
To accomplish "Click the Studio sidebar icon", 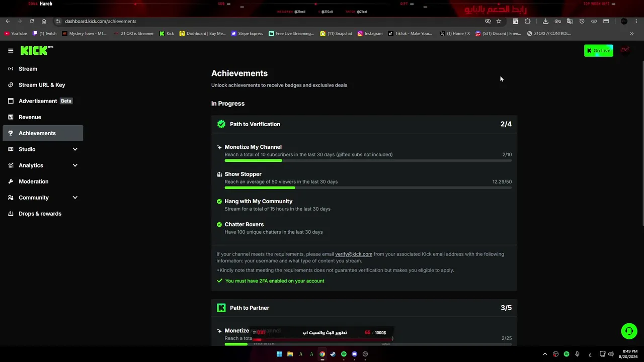I will [x=11, y=149].
